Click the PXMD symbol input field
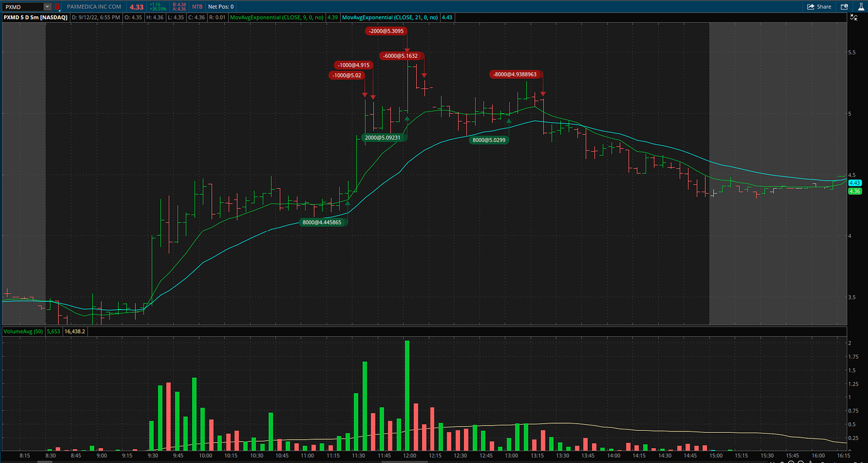The width and height of the screenshot is (868, 463). click(x=23, y=7)
